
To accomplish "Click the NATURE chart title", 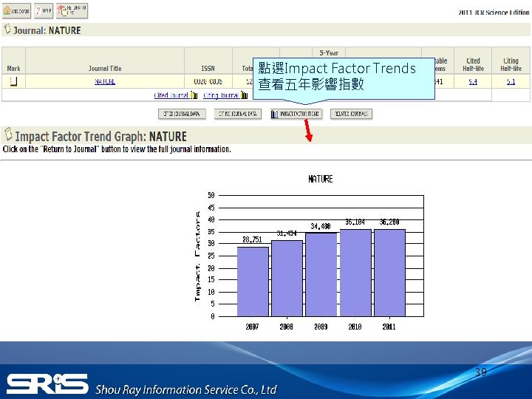I will coord(320,179).
